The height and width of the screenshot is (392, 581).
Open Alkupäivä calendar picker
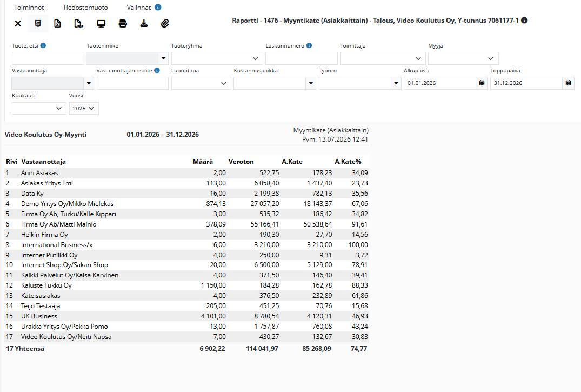point(482,83)
